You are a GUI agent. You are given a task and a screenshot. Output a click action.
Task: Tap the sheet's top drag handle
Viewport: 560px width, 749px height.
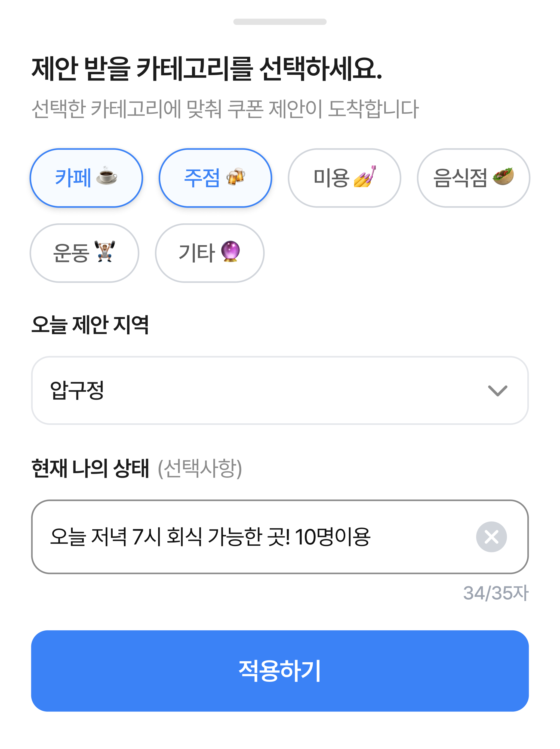tap(280, 22)
